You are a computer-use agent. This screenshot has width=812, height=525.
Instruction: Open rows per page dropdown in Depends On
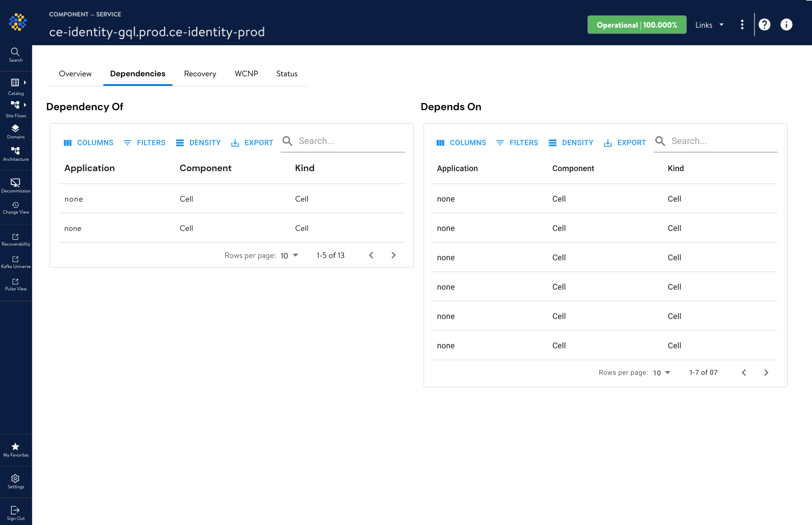(661, 373)
